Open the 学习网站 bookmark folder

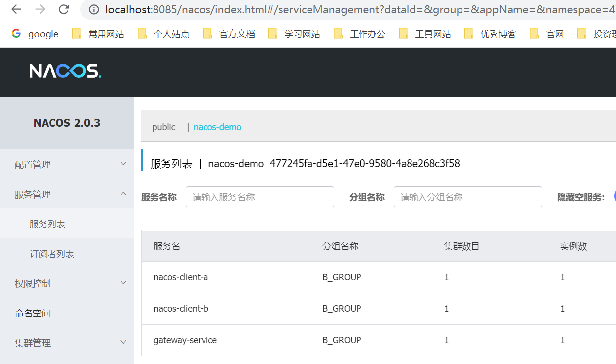point(294,34)
